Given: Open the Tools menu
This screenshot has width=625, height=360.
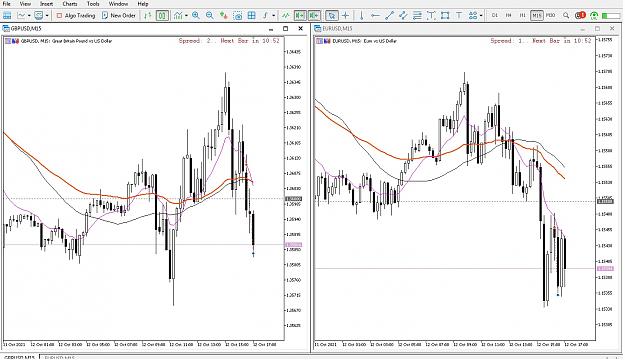Looking at the screenshot, I should [93, 4].
